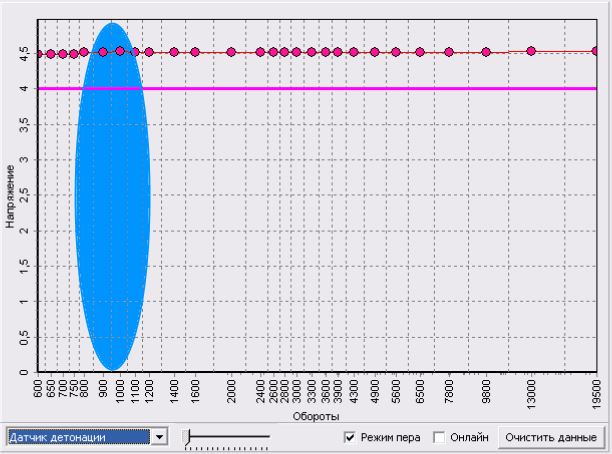
Task: Click the slider thumb next to dropdown
Action: 186,437
